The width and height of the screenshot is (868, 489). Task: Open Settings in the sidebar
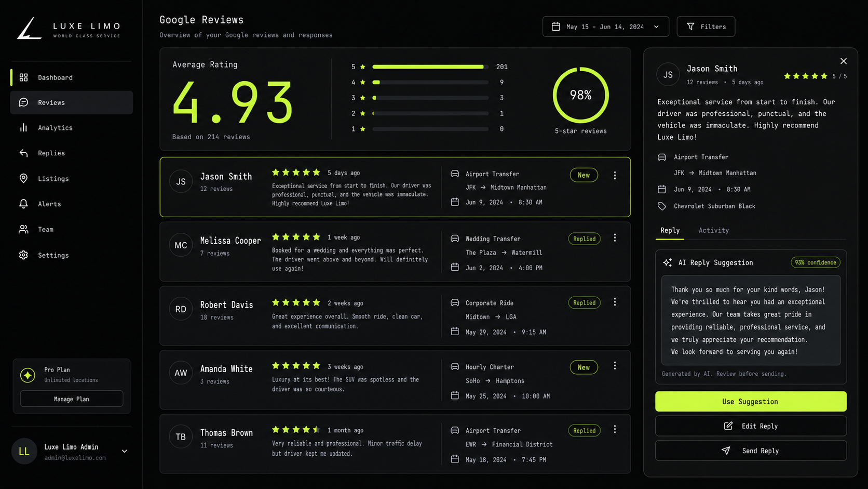click(x=71, y=255)
